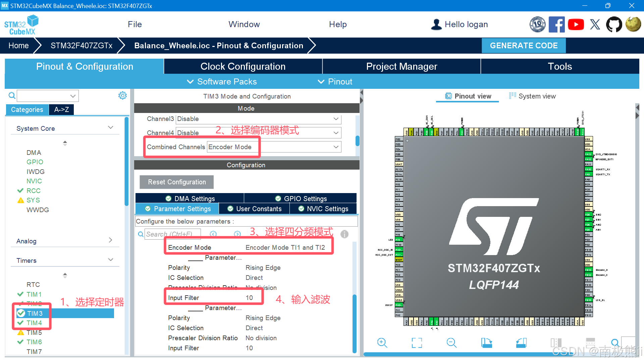Switch to the Categories listing tab
This screenshot has width=644, height=362.
coord(27,110)
